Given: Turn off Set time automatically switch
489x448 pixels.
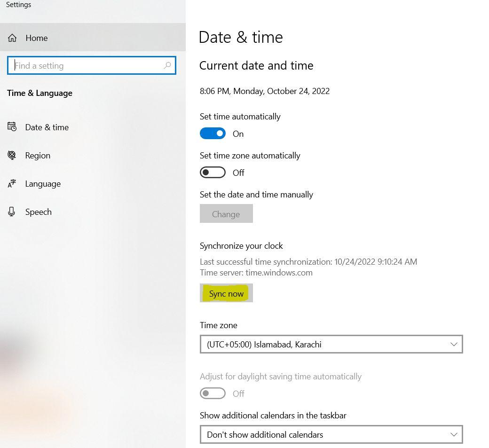Looking at the screenshot, I should (213, 134).
